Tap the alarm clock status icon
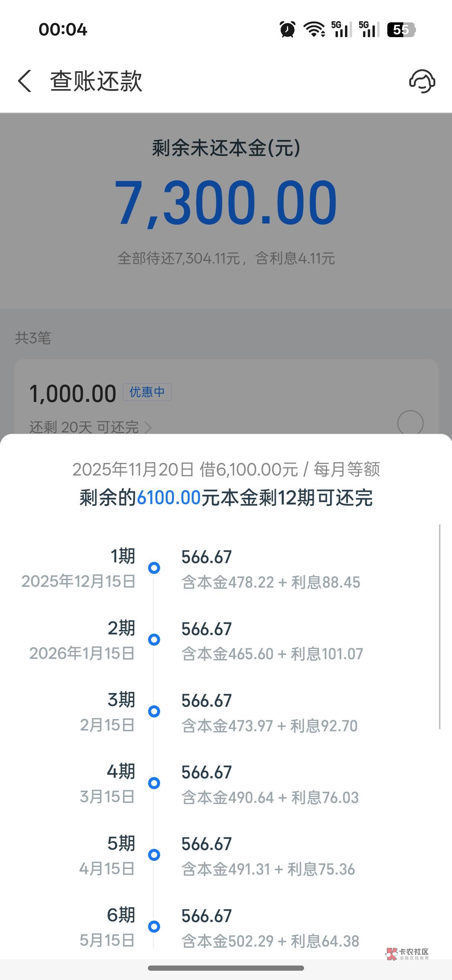The image size is (452, 980). (x=287, y=29)
